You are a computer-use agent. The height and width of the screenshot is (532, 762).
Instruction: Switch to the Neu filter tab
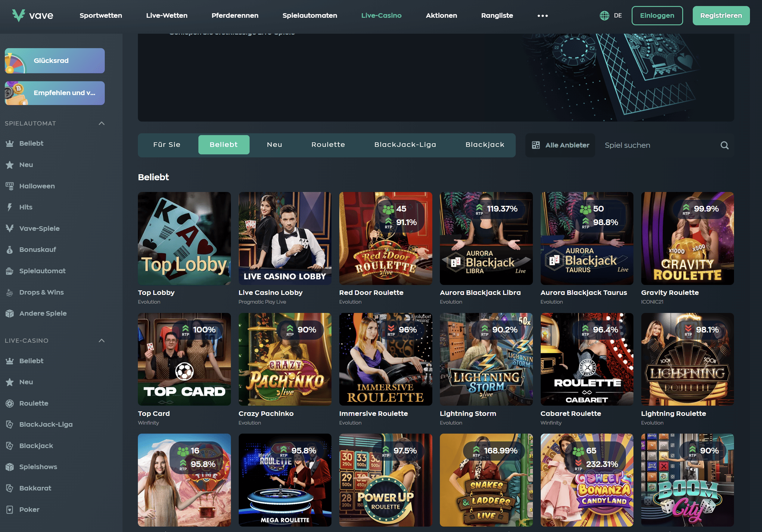click(275, 145)
